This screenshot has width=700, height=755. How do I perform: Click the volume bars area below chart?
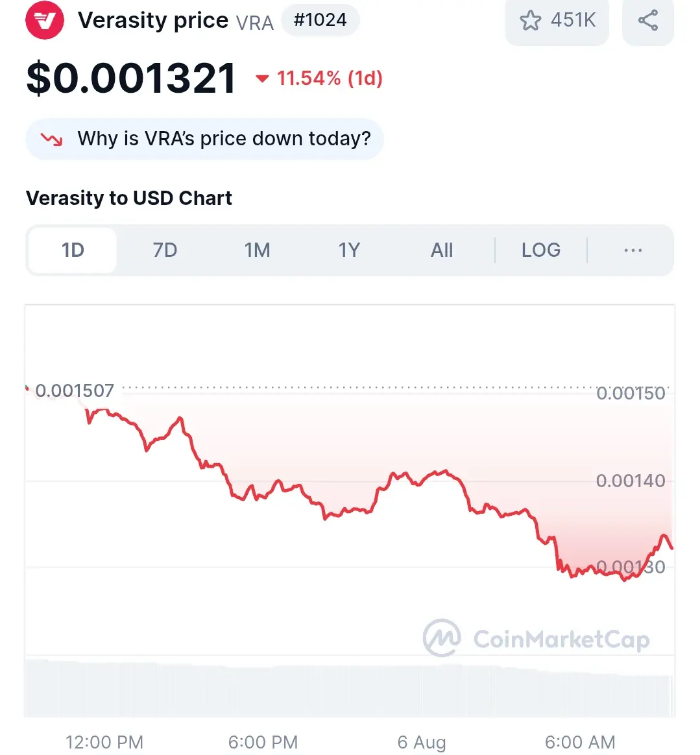tap(349, 689)
